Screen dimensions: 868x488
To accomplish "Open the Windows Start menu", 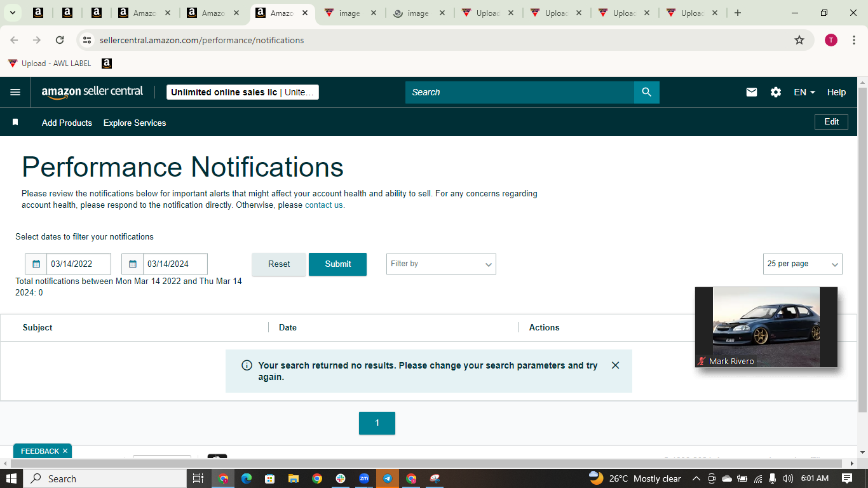I will click(11, 478).
